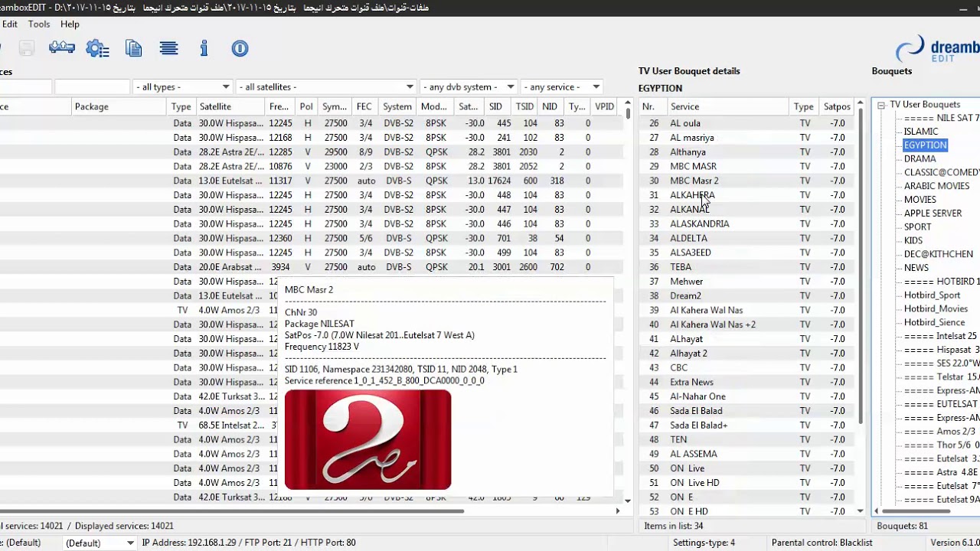Viewport: 980px width, 551px height.
Task: Select the ARABIC MOVIES bouquet
Action: click(936, 186)
